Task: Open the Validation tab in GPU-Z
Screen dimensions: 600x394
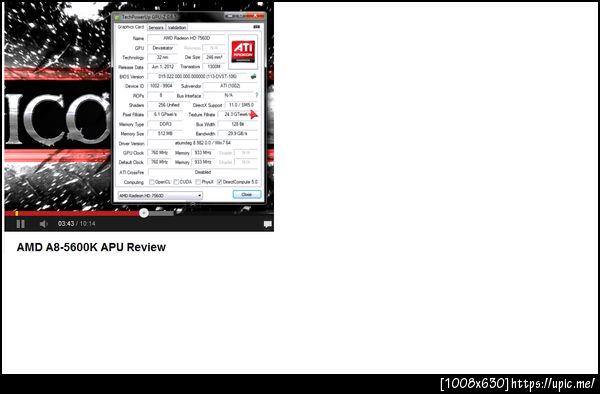Action: pyautogui.click(x=177, y=28)
